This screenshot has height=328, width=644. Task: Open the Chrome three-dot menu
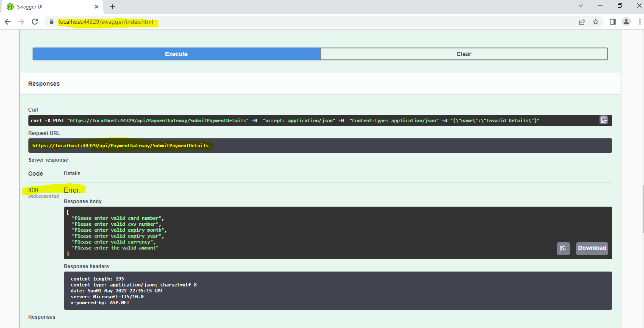tap(639, 22)
